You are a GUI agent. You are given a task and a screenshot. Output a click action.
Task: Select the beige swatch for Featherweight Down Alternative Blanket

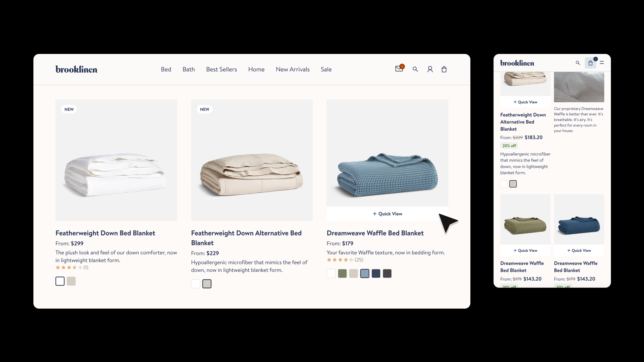tap(207, 284)
